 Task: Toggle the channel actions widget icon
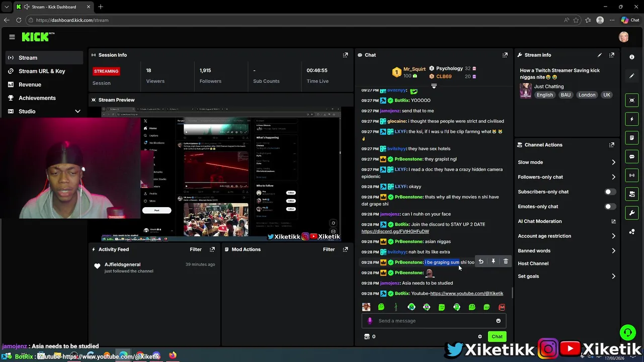(x=632, y=194)
